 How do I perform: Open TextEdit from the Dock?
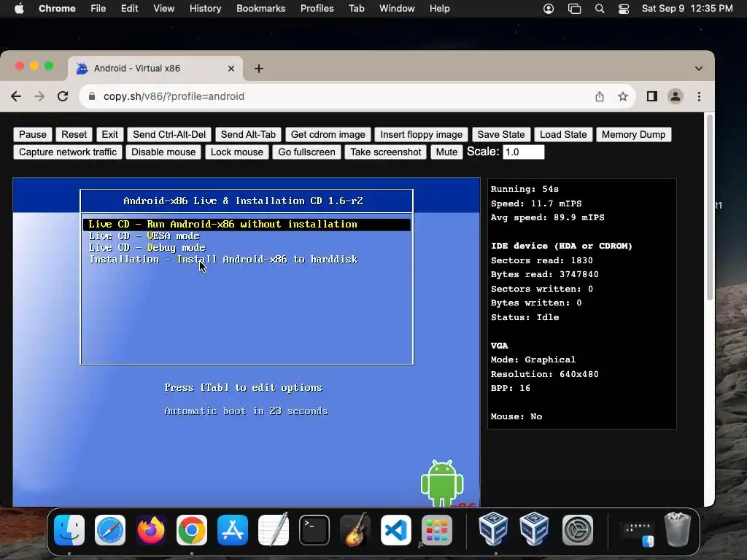pos(274,530)
